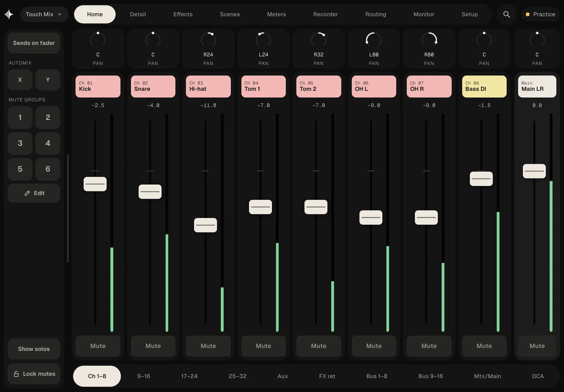Show the FX ret bank
This screenshot has height=392, width=564.
[327, 376]
